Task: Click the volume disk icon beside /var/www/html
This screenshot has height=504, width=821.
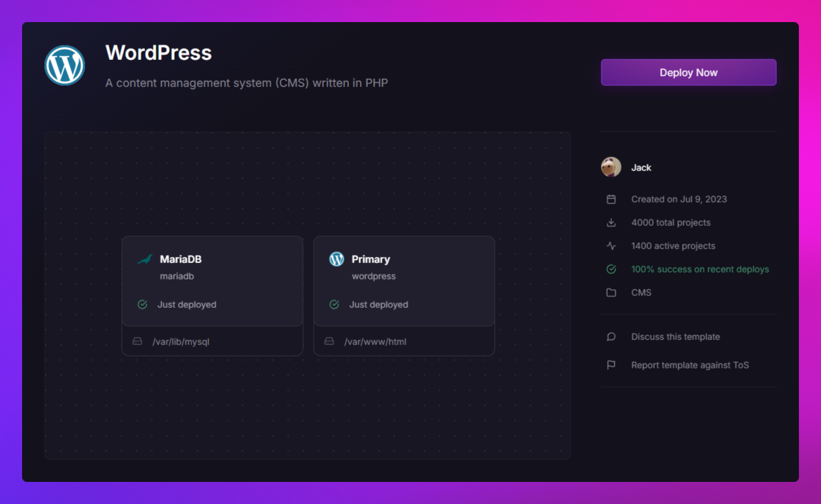Action: coord(329,341)
